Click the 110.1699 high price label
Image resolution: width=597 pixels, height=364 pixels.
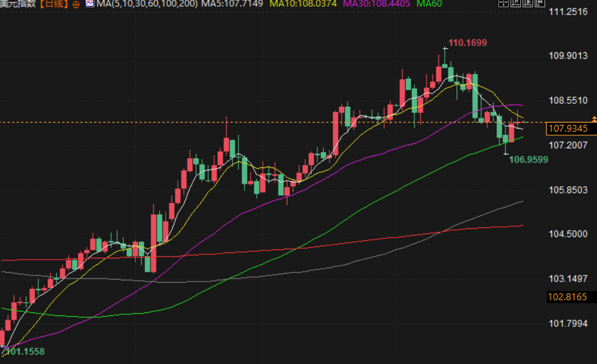coord(468,42)
